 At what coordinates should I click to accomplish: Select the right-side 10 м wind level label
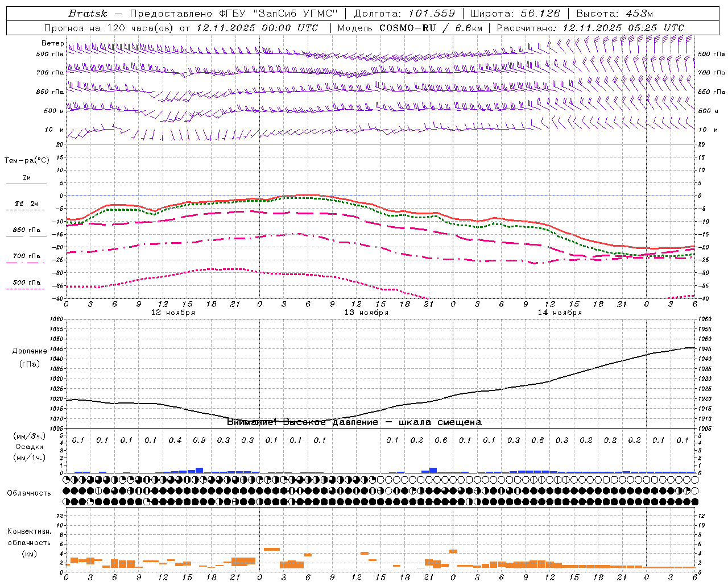coord(708,130)
